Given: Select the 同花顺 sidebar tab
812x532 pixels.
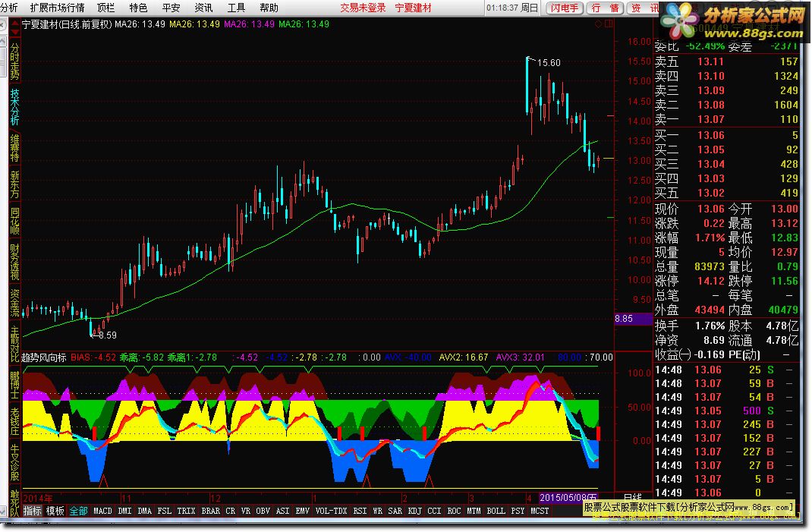Looking at the screenshot, I should click(x=14, y=221).
